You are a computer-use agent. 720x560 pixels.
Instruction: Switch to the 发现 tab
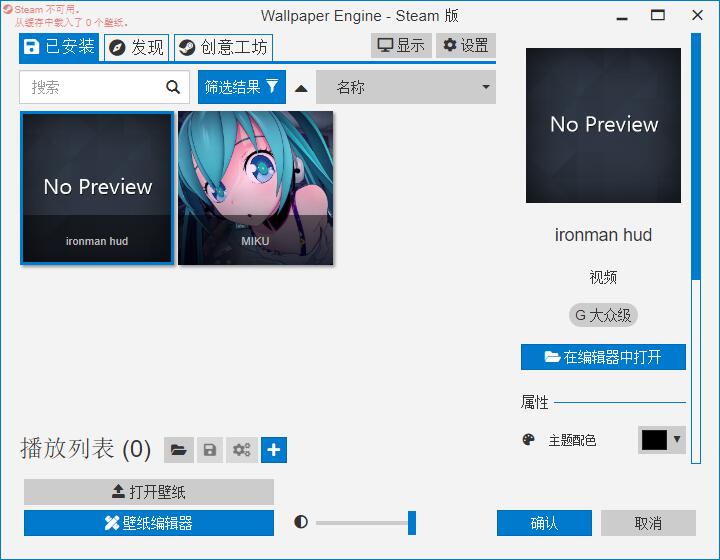pyautogui.click(x=137, y=47)
